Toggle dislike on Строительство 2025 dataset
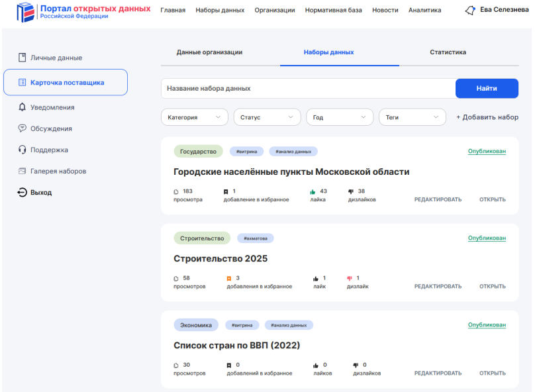Viewport: 535px width, 392px height. click(350, 278)
